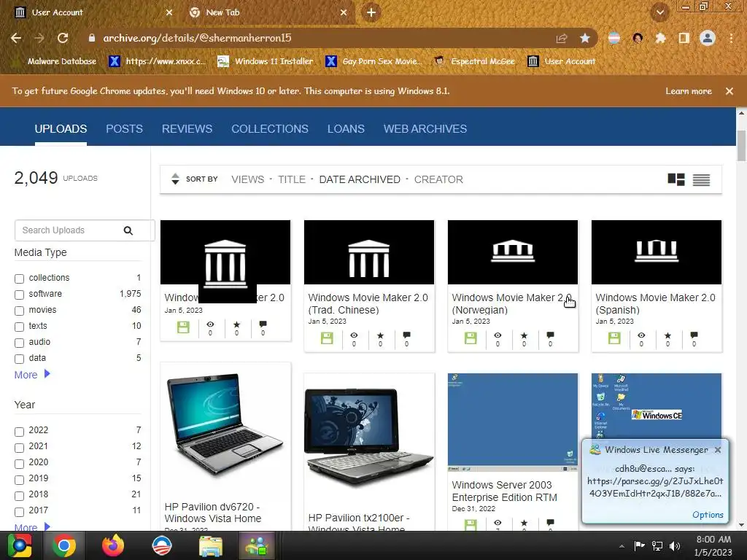747x560 pixels.
Task: Filter by year 2020 checkbox
Action: (19, 464)
